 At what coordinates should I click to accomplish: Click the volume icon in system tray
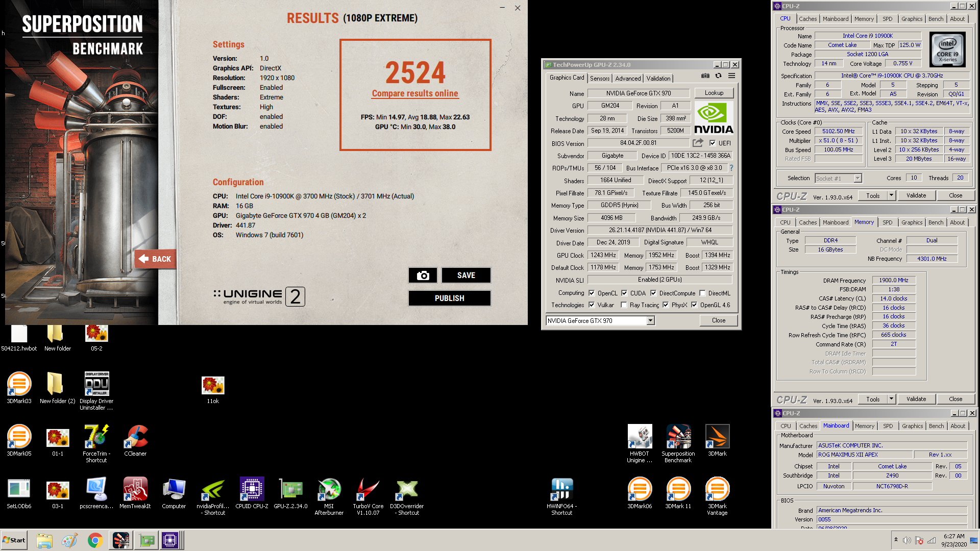[906, 540]
